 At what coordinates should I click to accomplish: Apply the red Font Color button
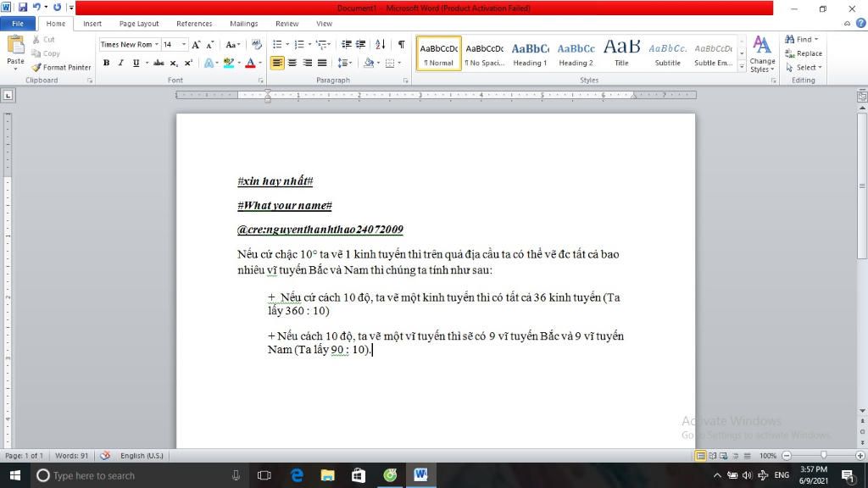(x=250, y=63)
